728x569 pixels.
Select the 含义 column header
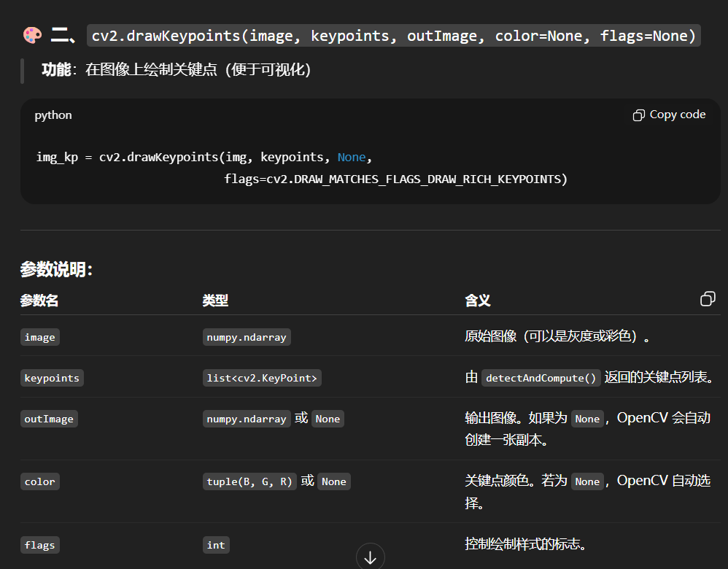pos(478,301)
